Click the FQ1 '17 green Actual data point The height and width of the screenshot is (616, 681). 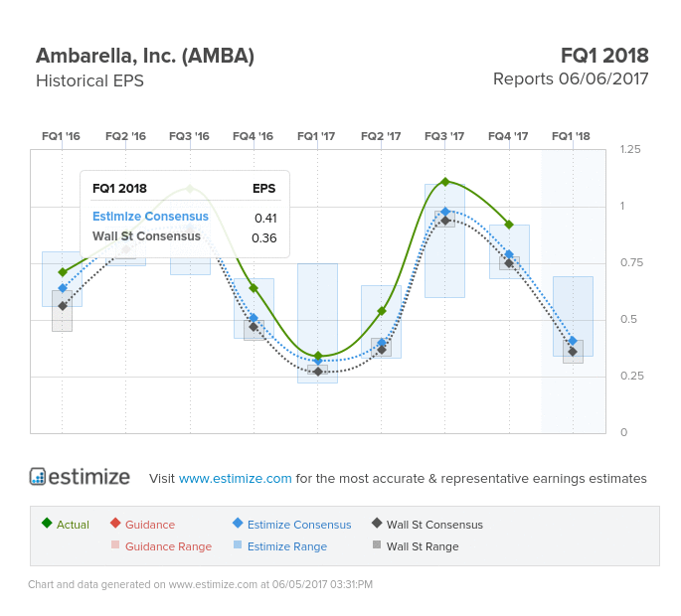coord(318,356)
